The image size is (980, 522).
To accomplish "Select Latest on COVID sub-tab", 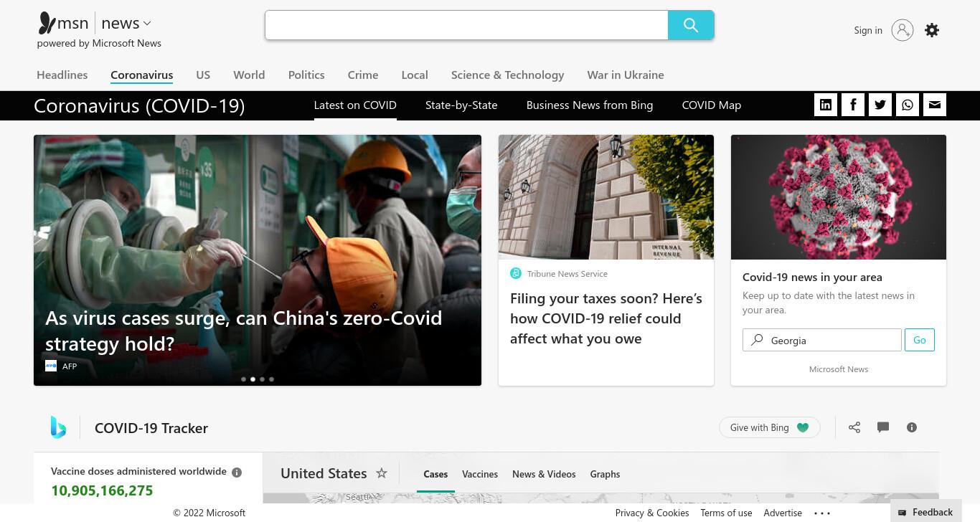I will pyautogui.click(x=355, y=105).
